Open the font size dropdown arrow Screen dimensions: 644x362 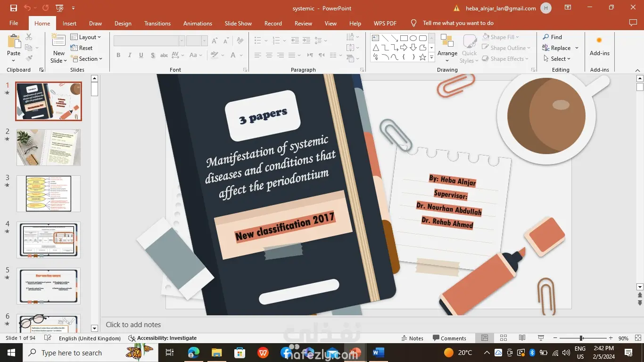(x=204, y=41)
